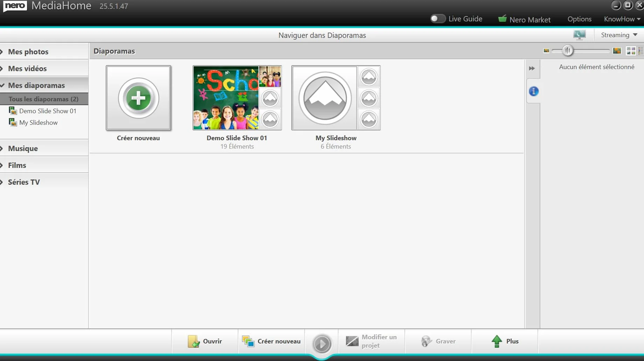Open the Streaming dropdown
The width and height of the screenshot is (644, 361).
(x=619, y=35)
